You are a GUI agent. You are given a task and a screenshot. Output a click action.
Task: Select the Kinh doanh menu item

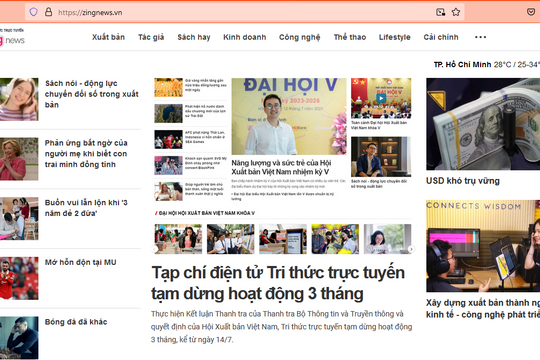point(245,37)
